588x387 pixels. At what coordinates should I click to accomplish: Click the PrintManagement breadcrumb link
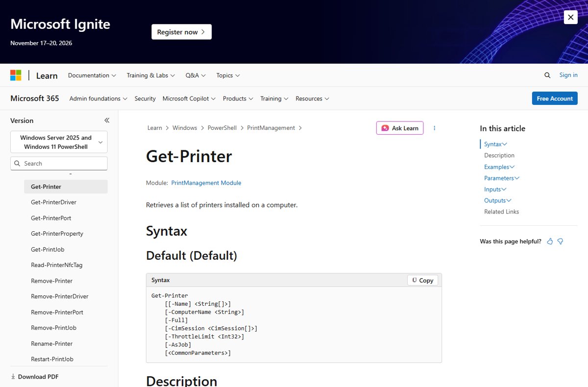271,128
